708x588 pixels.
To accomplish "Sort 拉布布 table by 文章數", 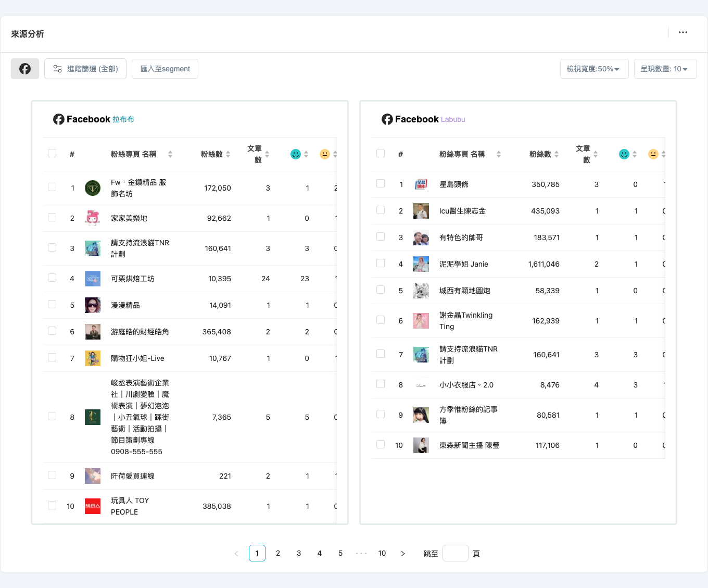I will (x=267, y=154).
